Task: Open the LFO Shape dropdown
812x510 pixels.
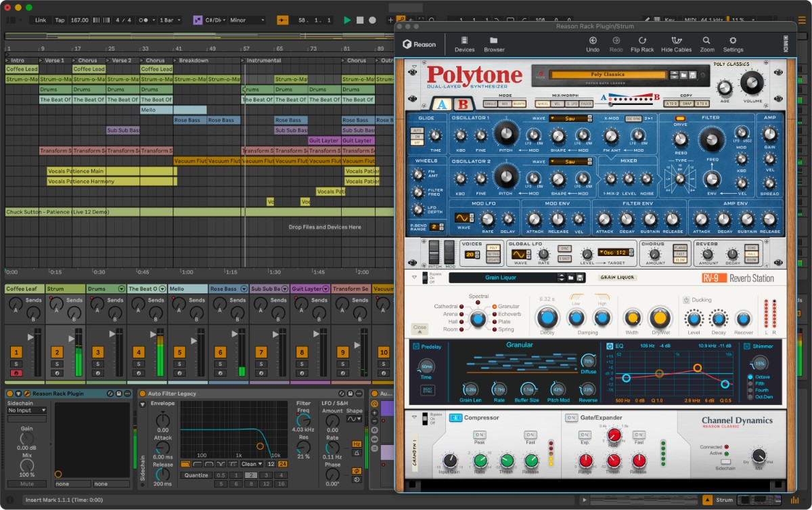Action: [354, 419]
